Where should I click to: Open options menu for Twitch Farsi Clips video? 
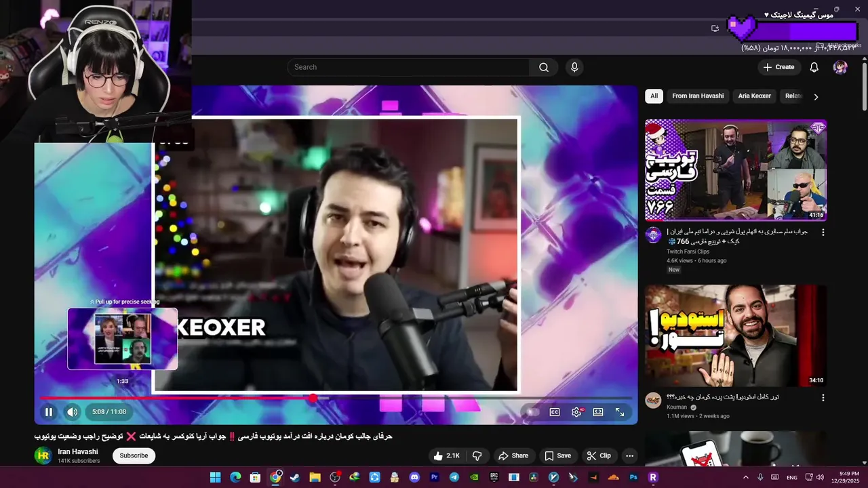823,232
